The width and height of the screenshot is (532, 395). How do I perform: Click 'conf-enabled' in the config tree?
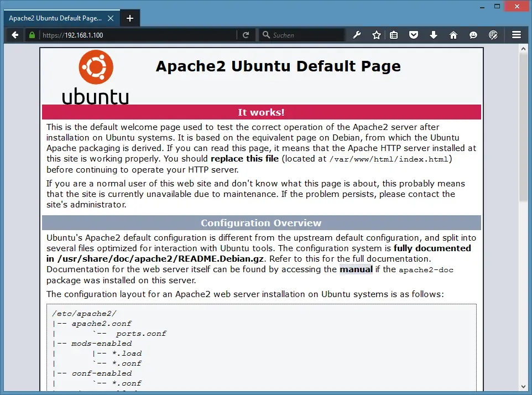(x=101, y=373)
